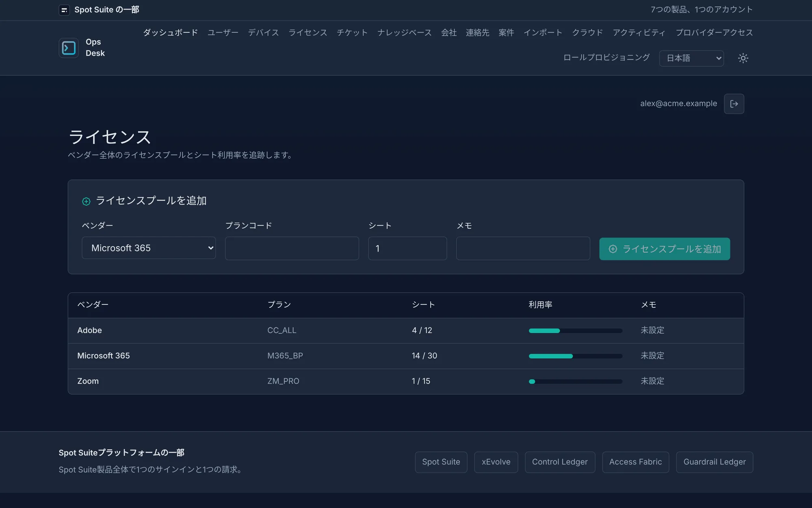Click 未設定 memo in Zoom row
This screenshot has height=508, width=812.
(652, 381)
